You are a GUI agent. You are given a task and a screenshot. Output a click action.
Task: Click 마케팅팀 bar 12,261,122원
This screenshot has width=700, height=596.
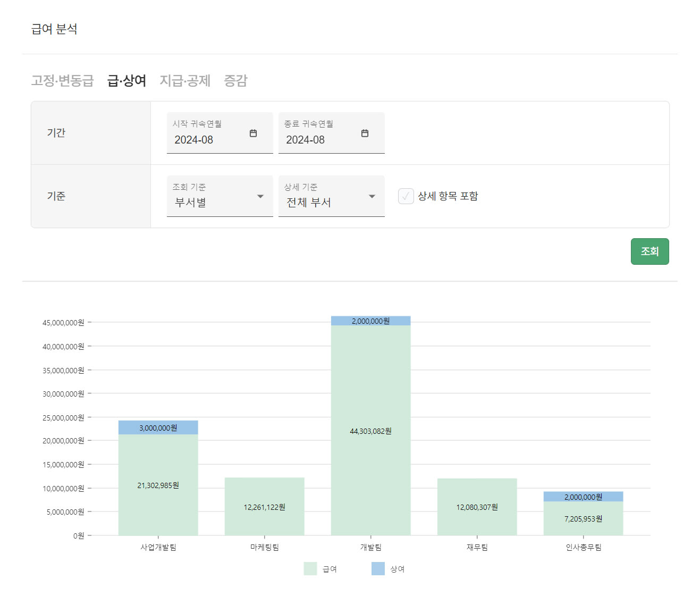pos(264,506)
